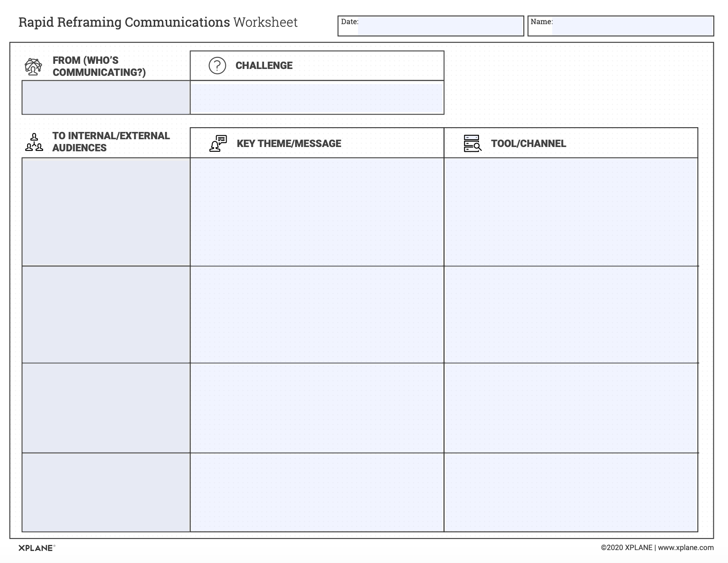Select the CHALLENGE answer box
This screenshot has height=563, width=728.
click(317, 98)
